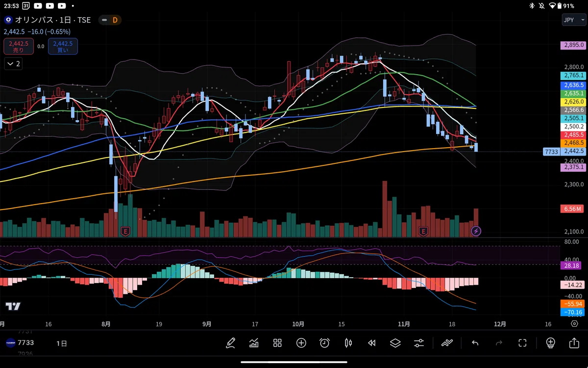
Task: Tap the circled plus compare symbol icon
Action: [x=301, y=343]
